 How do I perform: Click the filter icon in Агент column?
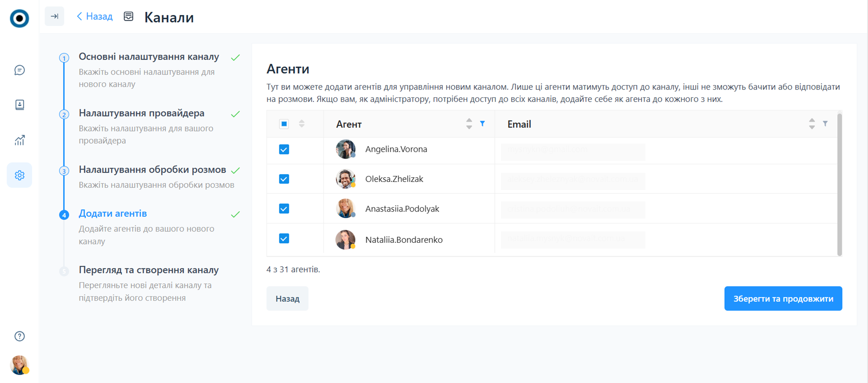(482, 124)
